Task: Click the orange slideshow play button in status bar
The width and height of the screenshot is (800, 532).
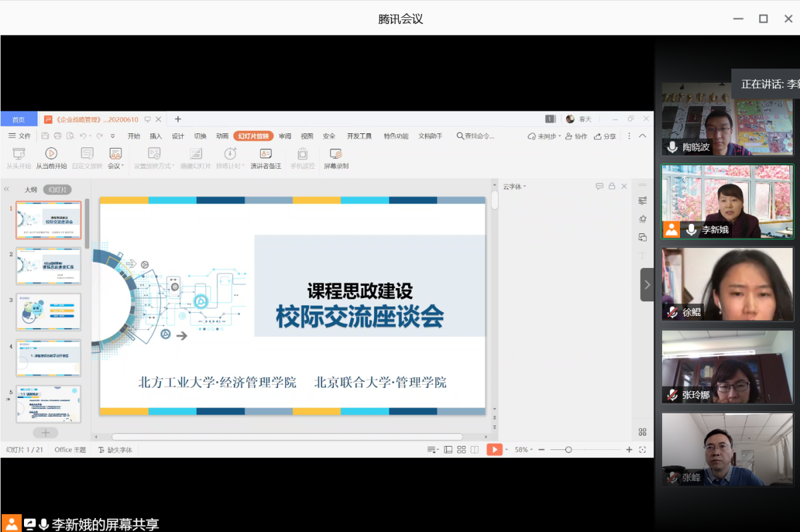Action: [494, 450]
